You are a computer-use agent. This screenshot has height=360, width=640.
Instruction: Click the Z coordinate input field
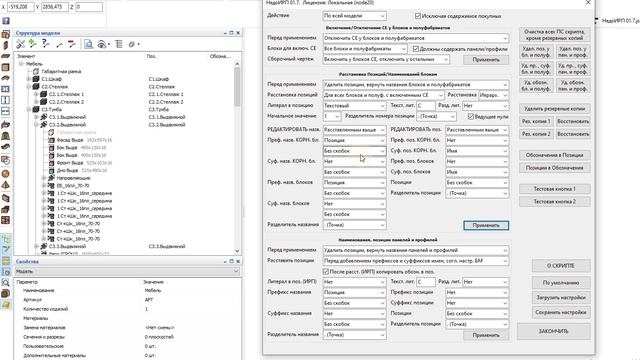click(x=89, y=7)
